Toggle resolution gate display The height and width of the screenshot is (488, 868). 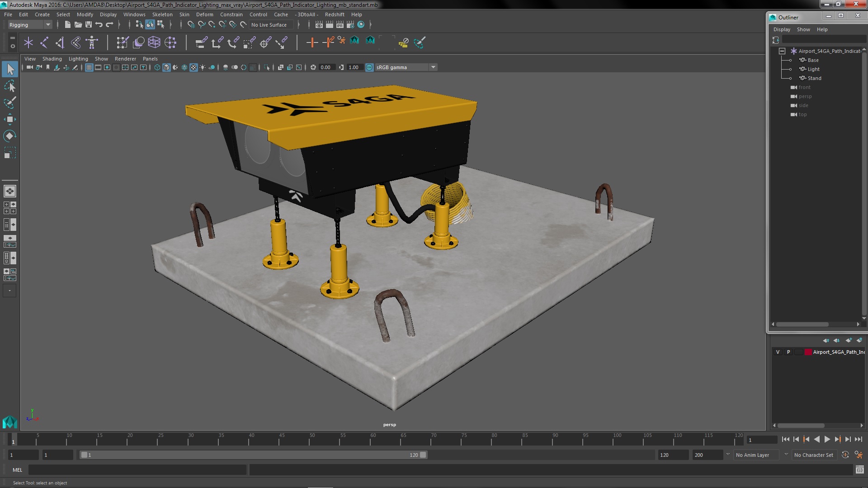click(x=107, y=67)
